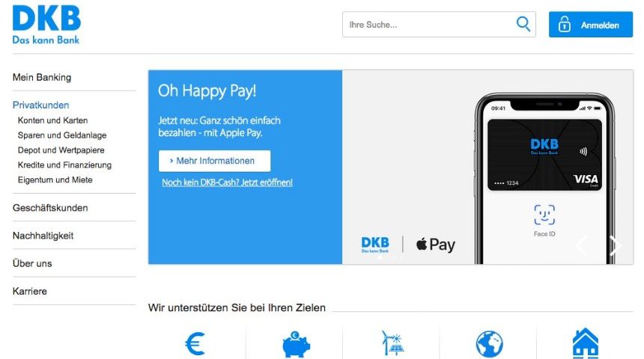Open the Mein Banking menu item
The height and width of the screenshot is (359, 644).
click(x=42, y=77)
